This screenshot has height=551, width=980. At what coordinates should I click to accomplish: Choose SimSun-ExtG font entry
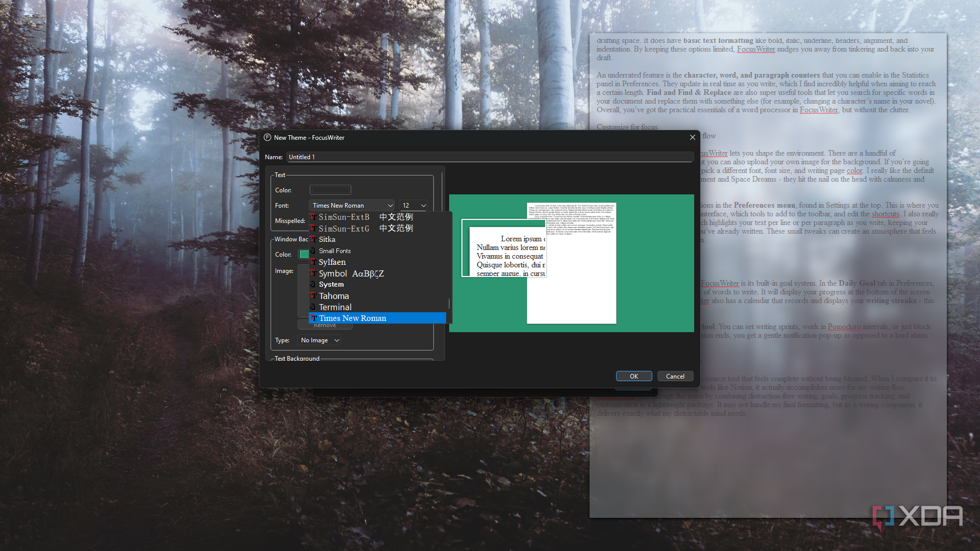coord(344,229)
